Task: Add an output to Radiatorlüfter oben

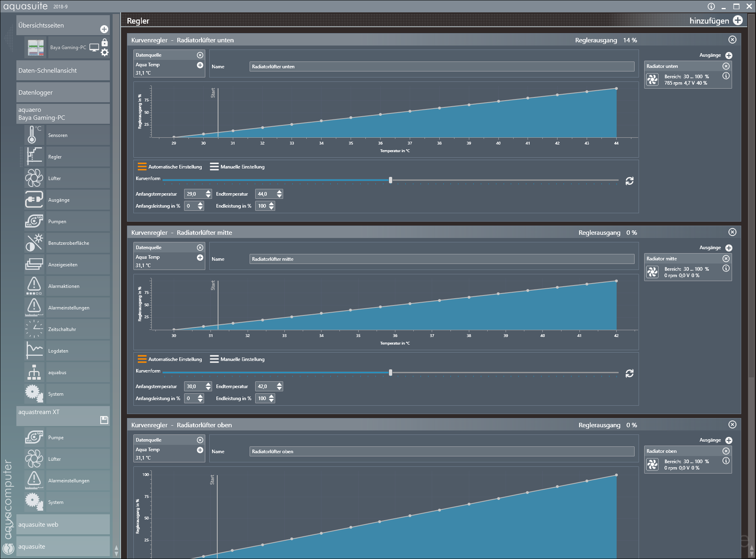Action: pyautogui.click(x=729, y=440)
